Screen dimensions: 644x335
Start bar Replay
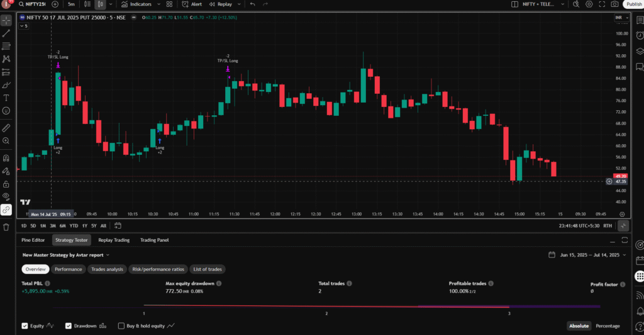coord(221,4)
